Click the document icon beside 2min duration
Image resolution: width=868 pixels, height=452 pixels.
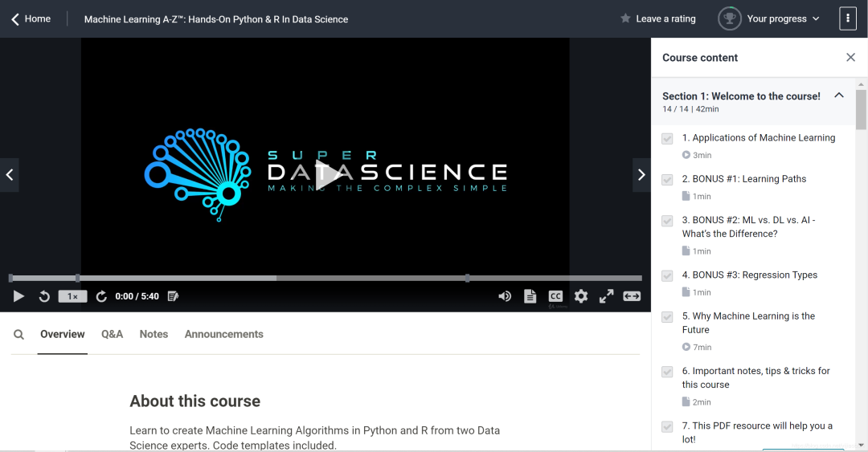coord(686,401)
